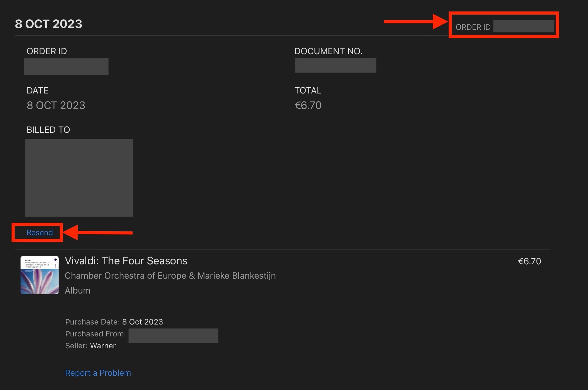Image resolution: width=588 pixels, height=390 pixels.
Task: Click the Chamber Orchestra of Europe artist text
Action: [x=170, y=276]
